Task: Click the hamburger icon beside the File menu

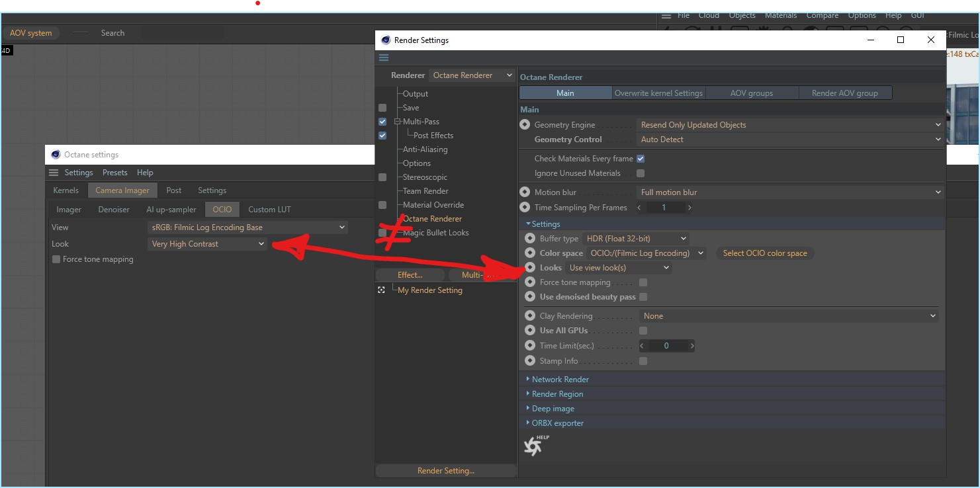Action: click(666, 16)
